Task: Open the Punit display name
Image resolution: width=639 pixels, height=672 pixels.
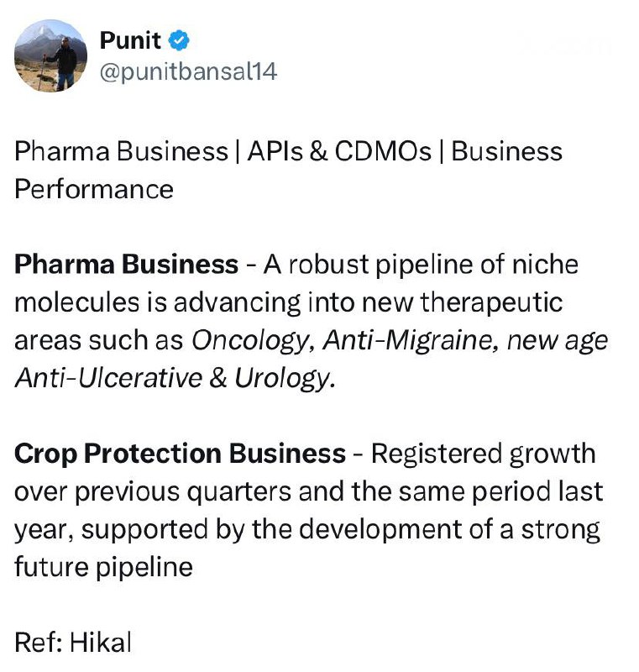Action: (130, 39)
